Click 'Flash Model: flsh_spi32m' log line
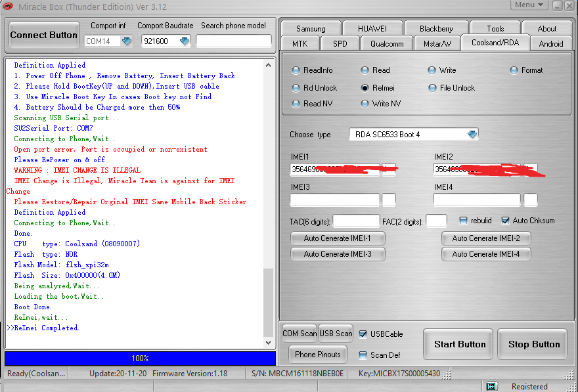The height and width of the screenshot is (392, 578). [x=61, y=265]
